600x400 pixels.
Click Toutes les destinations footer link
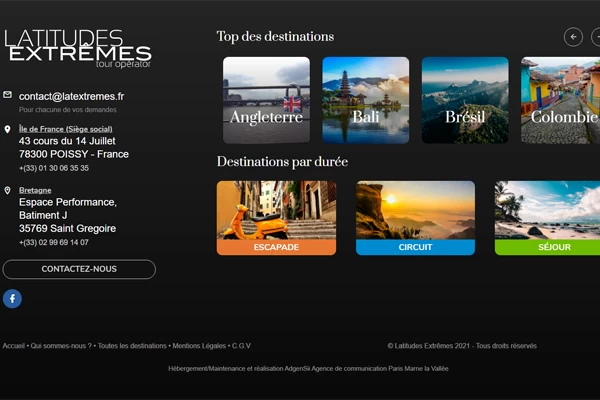(x=132, y=346)
